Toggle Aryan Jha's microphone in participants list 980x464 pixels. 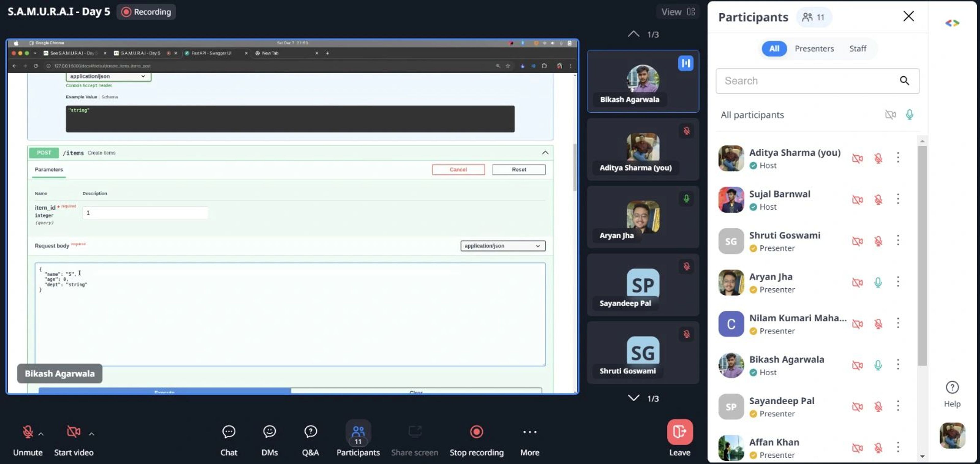click(x=878, y=282)
